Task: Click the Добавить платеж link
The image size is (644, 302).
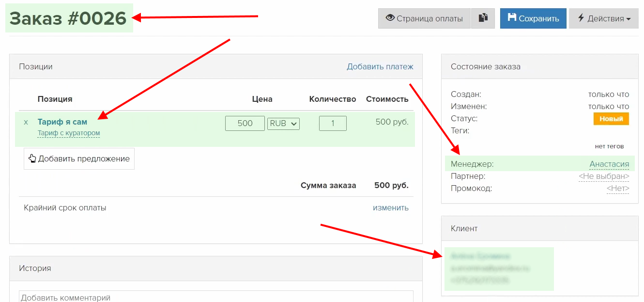Action: point(380,66)
